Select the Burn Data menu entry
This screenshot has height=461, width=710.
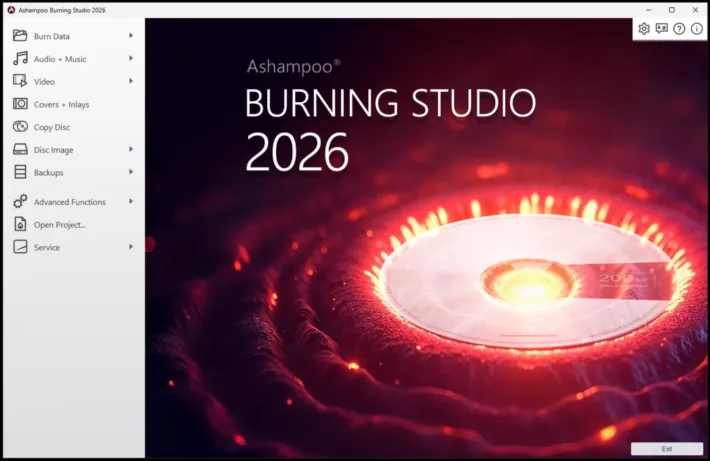tap(74, 36)
